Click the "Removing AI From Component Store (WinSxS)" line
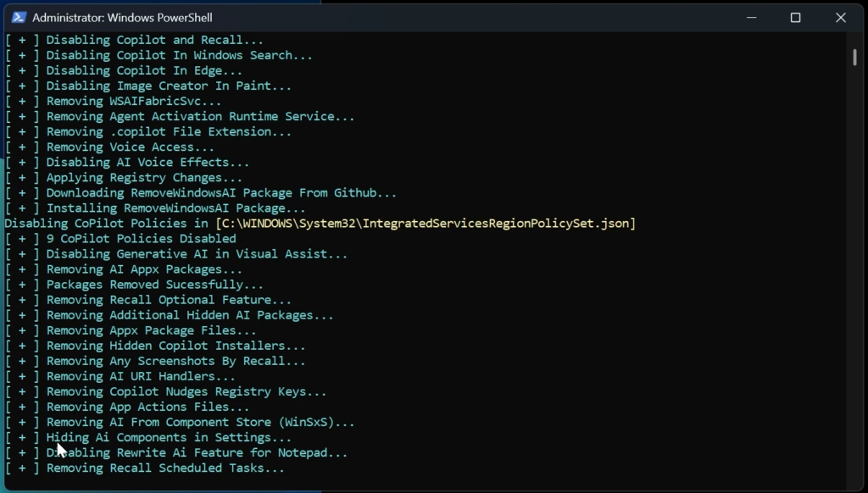868x493 pixels. tap(200, 422)
